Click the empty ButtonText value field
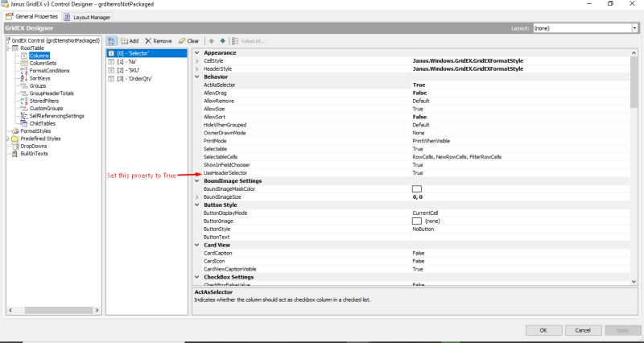This screenshot has width=644, height=343. (520, 237)
